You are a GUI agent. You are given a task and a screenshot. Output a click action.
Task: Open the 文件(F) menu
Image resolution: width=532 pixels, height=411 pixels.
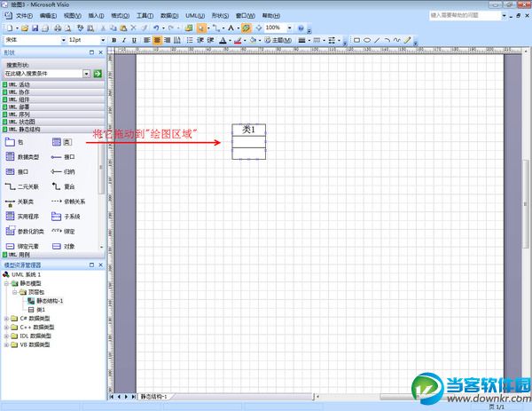(x=24, y=16)
